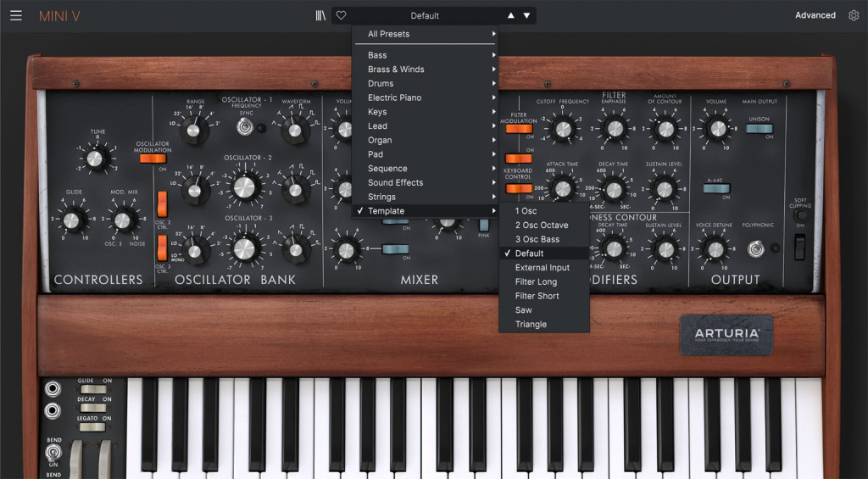Select the 1 Osc template preset
The width and height of the screenshot is (868, 479).
pos(544,211)
